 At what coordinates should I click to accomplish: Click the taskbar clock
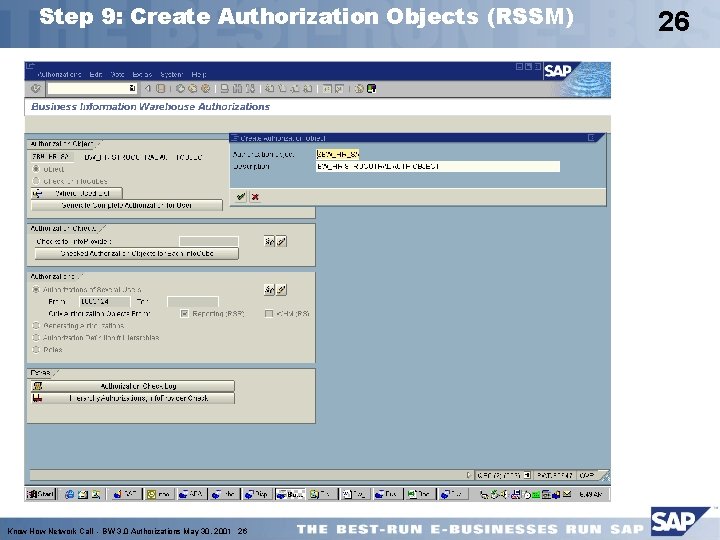(x=591, y=494)
